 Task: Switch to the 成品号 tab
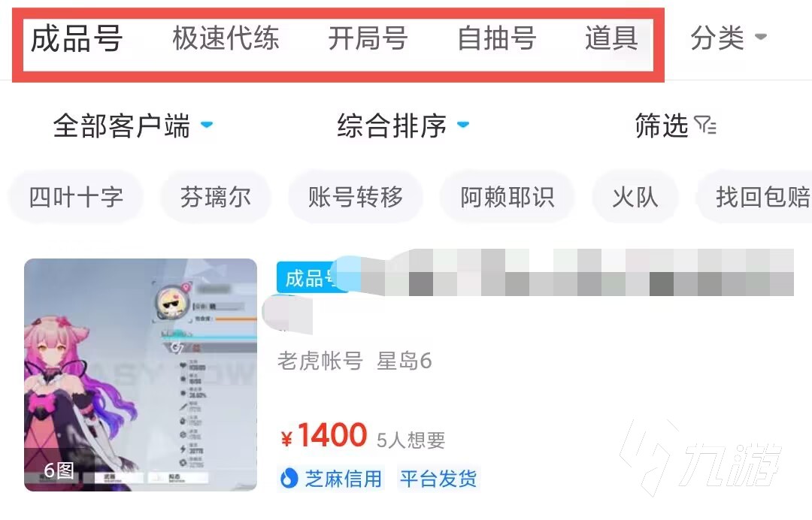76,39
